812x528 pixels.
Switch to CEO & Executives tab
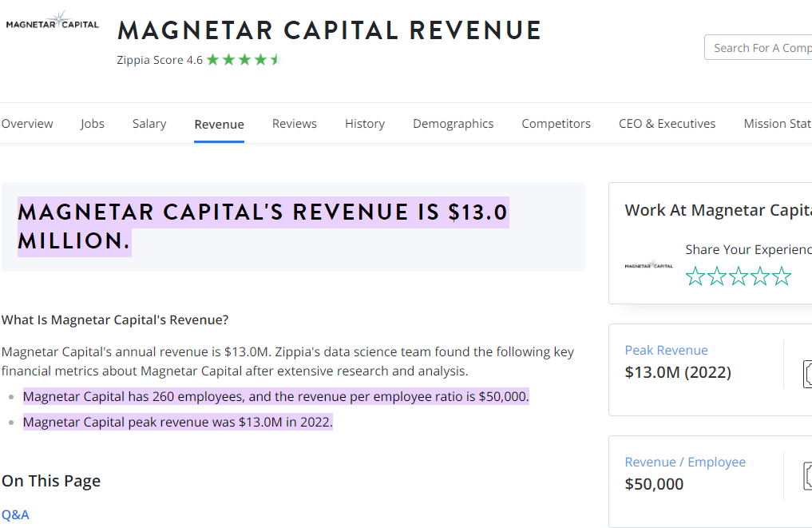click(667, 124)
